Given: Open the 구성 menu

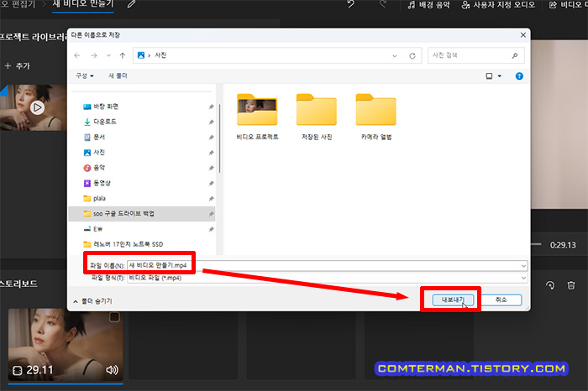Looking at the screenshot, I should [x=84, y=76].
